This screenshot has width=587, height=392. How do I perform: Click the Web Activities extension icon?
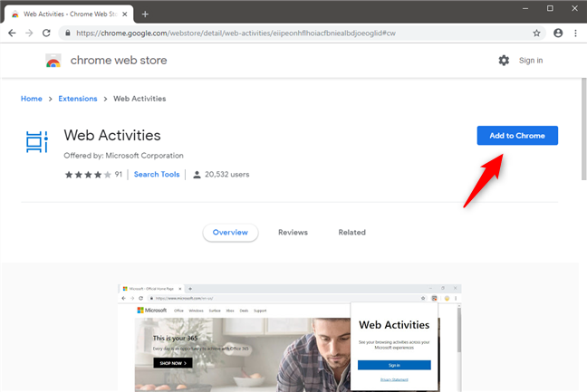(36, 142)
